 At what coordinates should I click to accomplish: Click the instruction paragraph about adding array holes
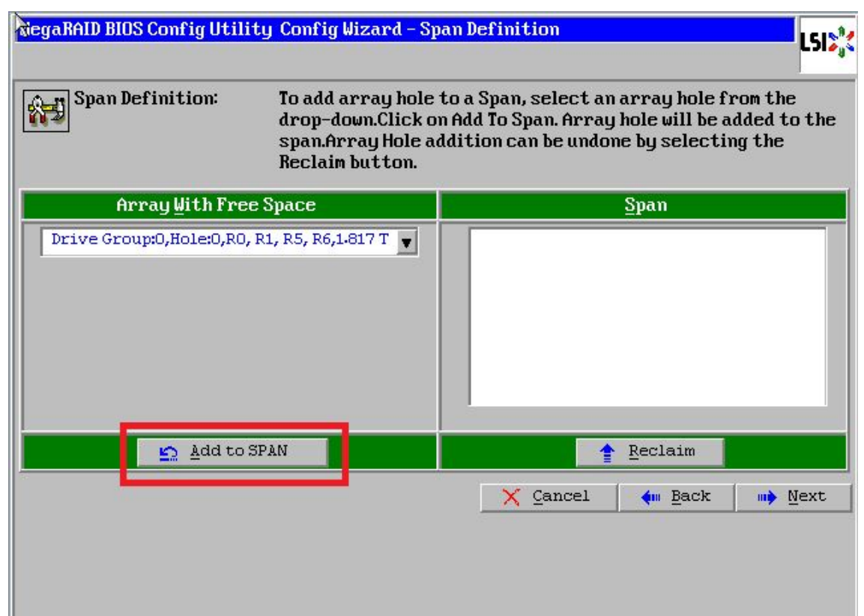point(557,130)
